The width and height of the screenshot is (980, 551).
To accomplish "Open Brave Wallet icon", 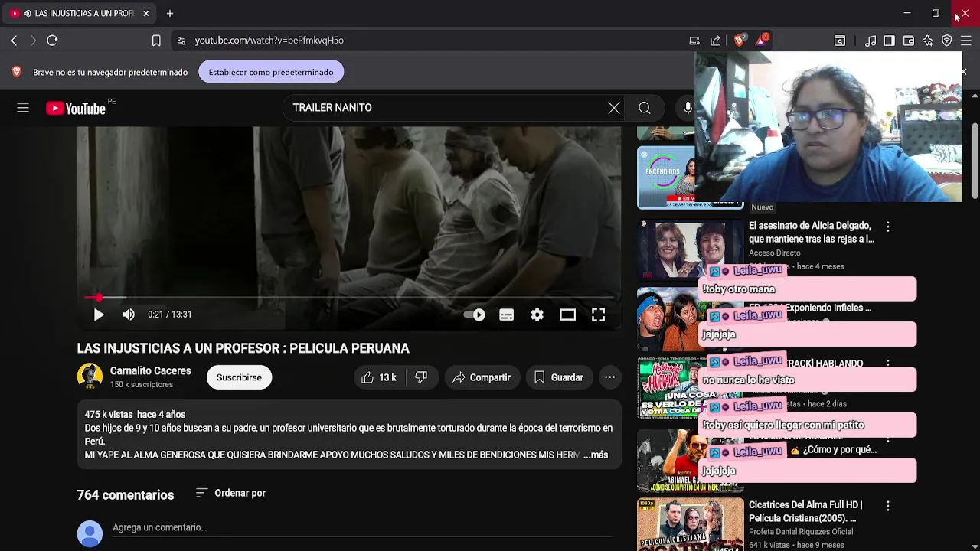I will [909, 41].
